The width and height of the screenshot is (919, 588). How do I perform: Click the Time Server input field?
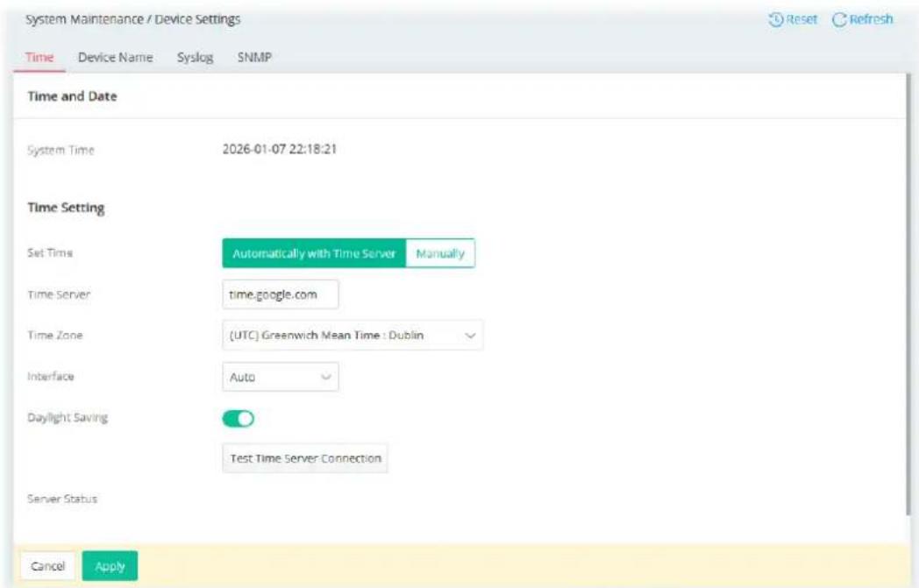click(280, 294)
